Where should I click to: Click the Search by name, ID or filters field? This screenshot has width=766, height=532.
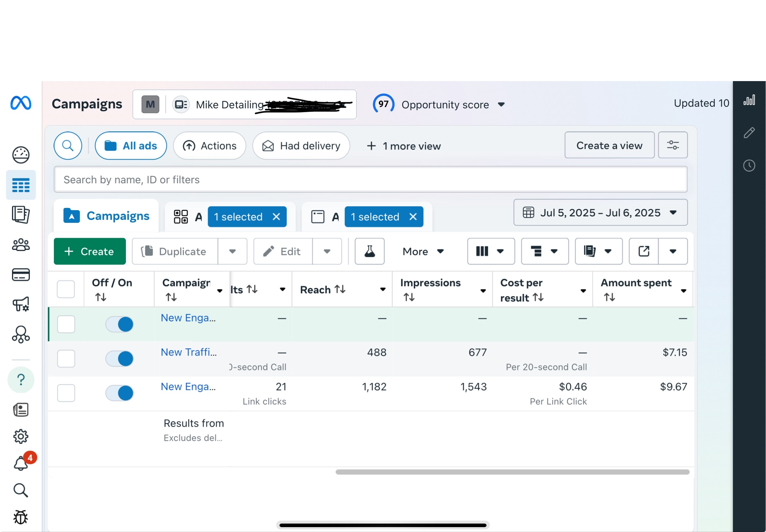coord(370,180)
